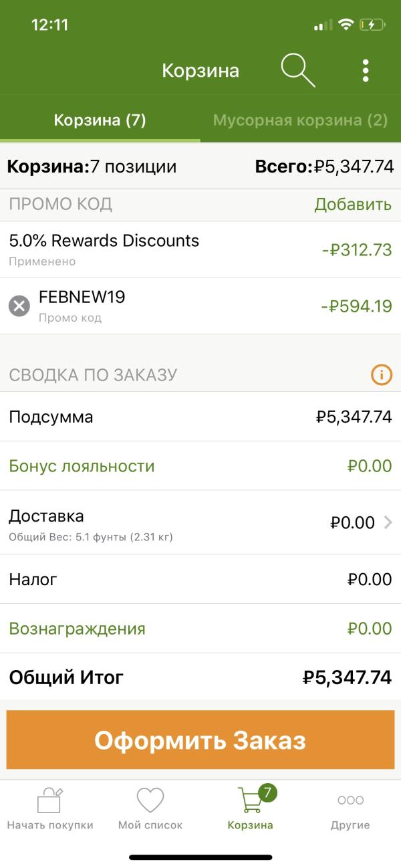Open the Другие three-circles icon

pyautogui.click(x=350, y=800)
